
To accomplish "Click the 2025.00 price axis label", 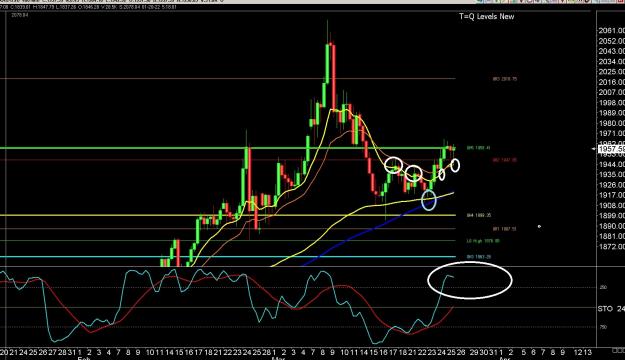I will tap(611, 72).
